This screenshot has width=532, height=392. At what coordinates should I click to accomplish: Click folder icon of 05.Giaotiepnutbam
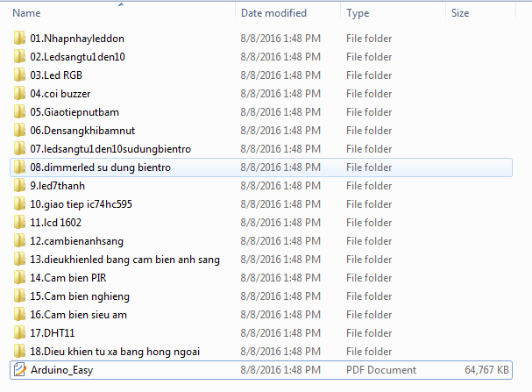click(19, 111)
